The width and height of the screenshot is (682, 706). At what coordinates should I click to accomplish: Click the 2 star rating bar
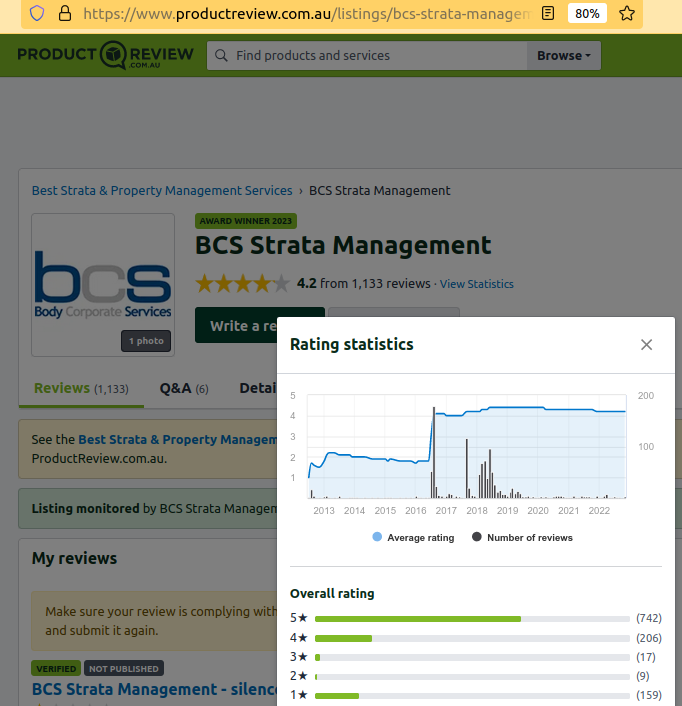[472, 677]
